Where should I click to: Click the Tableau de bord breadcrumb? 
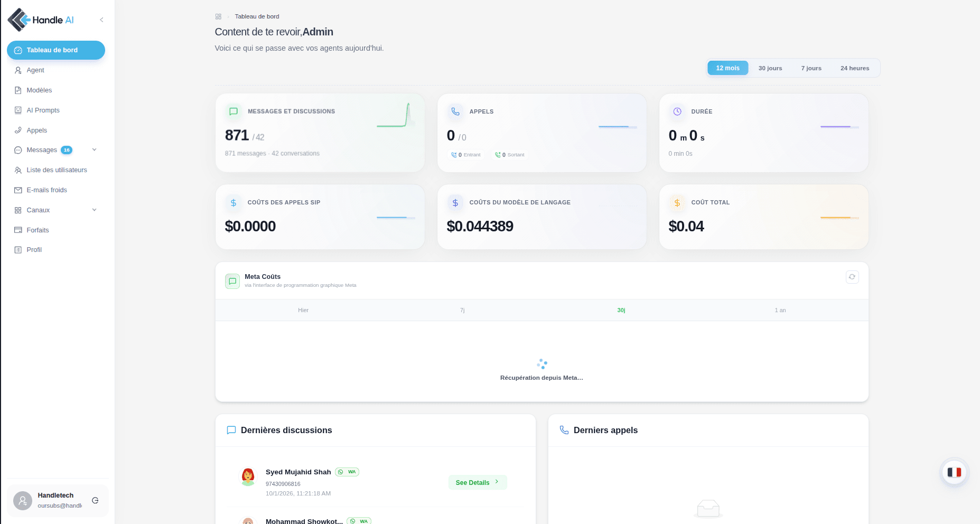[x=257, y=16]
